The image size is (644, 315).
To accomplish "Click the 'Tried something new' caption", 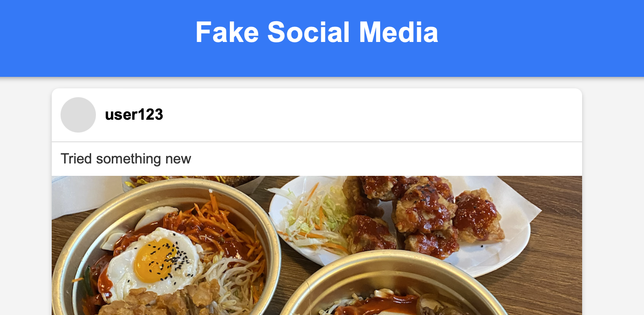I will point(126,159).
